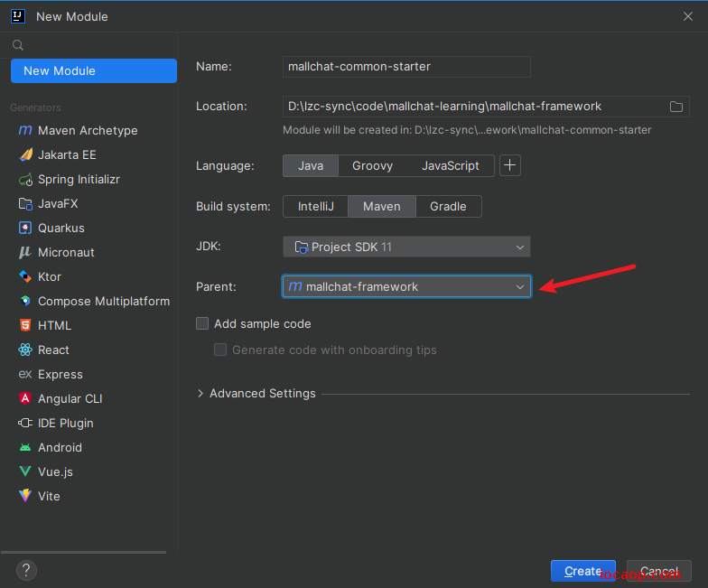
Task: Select the Vue.js generator icon
Action: click(x=25, y=471)
